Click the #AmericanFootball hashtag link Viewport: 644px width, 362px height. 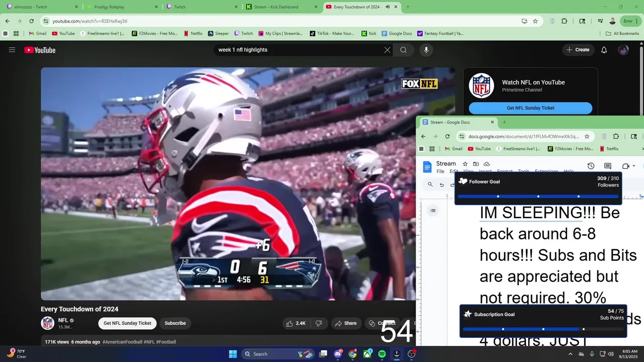[x=123, y=342]
